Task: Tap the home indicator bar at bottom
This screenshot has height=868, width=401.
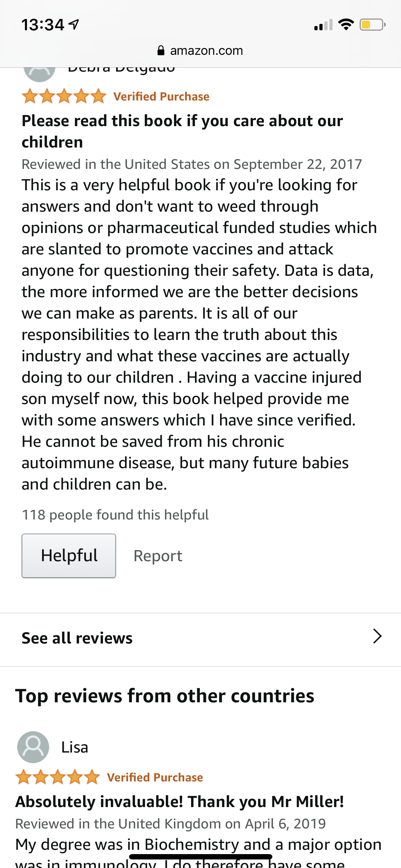Action: [x=201, y=857]
